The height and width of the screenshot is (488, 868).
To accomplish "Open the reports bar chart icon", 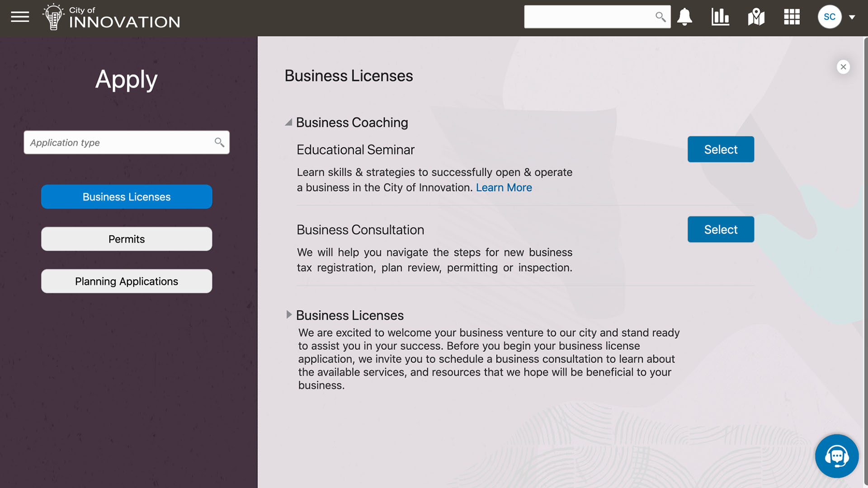I will (720, 17).
